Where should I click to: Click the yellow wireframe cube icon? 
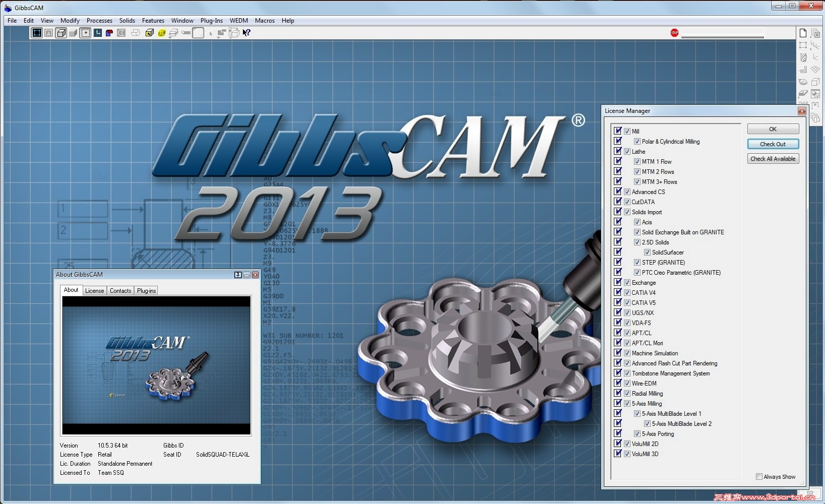pyautogui.click(x=162, y=33)
